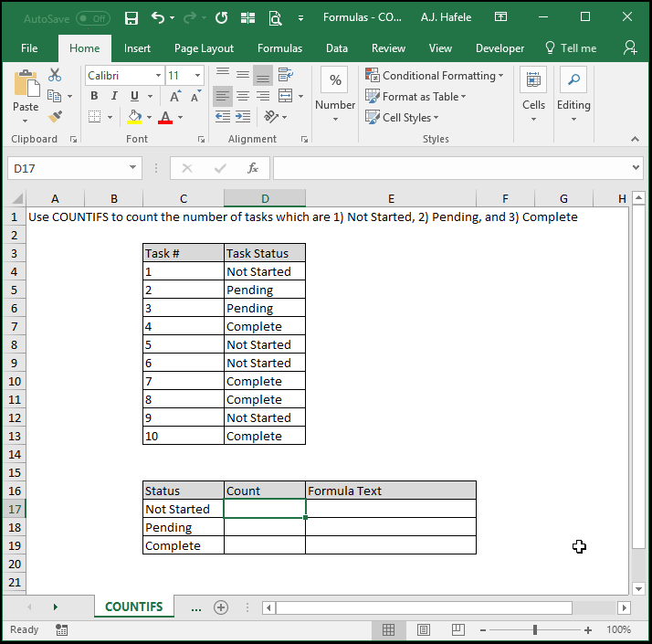The height and width of the screenshot is (644, 652).
Task: Apply the red Font Color
Action: click(x=165, y=117)
